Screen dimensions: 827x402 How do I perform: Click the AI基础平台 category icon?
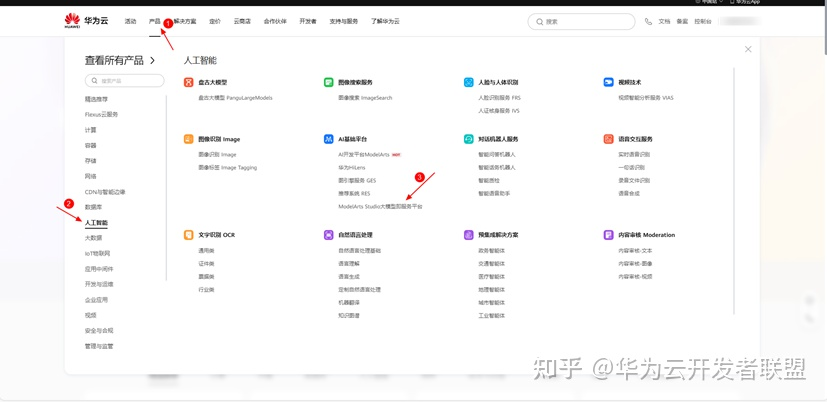329,139
